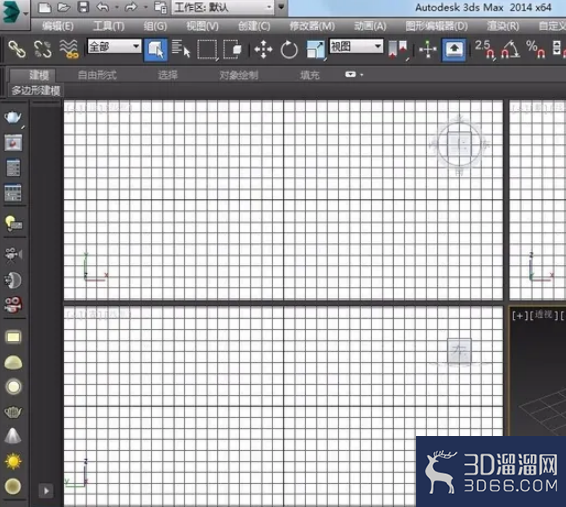Click the Unlink Selection icon
Image resolution: width=566 pixels, height=507 pixels.
(x=43, y=49)
